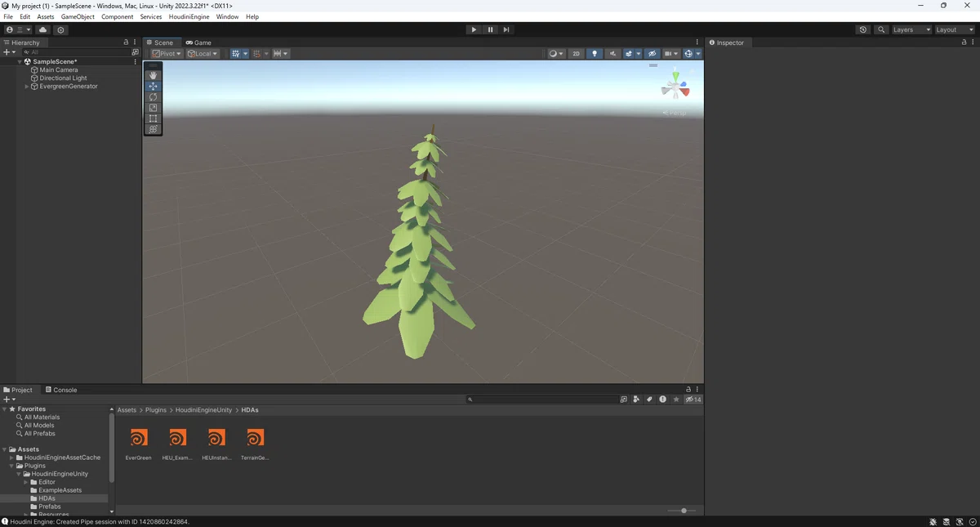This screenshot has width=980, height=527.
Task: Select TerrainGe... HDA asset
Action: coord(255,444)
